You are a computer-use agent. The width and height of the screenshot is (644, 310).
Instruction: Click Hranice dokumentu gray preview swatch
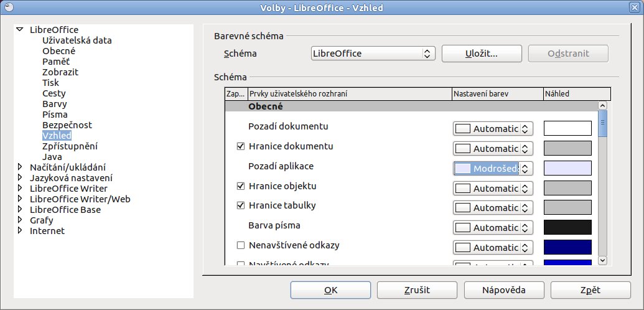pyautogui.click(x=567, y=148)
